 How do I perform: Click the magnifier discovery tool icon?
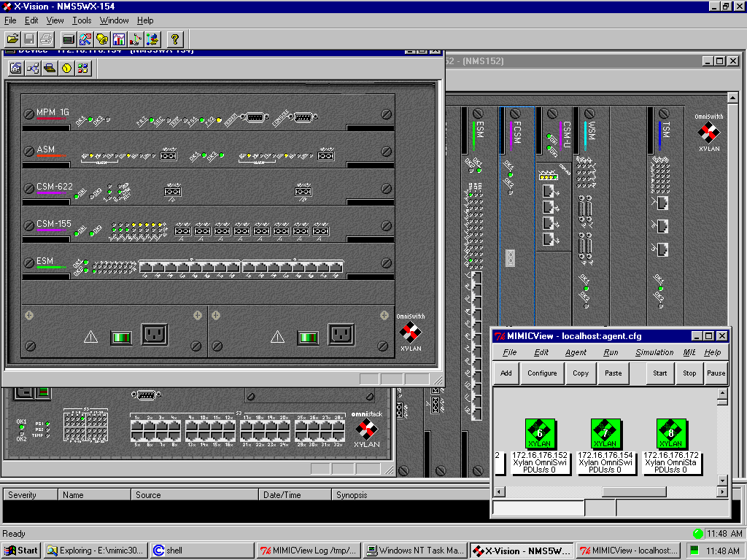[85, 39]
